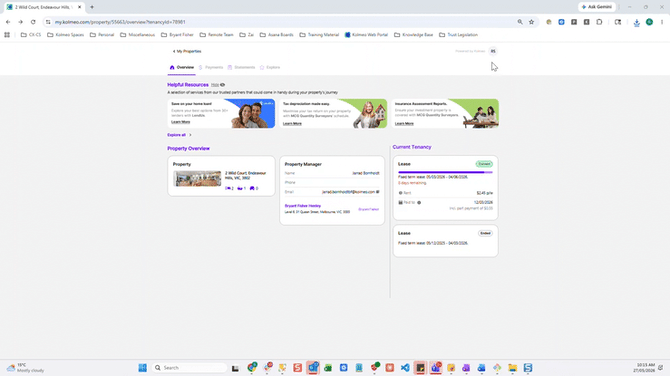This screenshot has width=670, height=376.
Task: Expand the Miscellaneous bookmark folder
Action: pyautogui.click(x=137, y=35)
